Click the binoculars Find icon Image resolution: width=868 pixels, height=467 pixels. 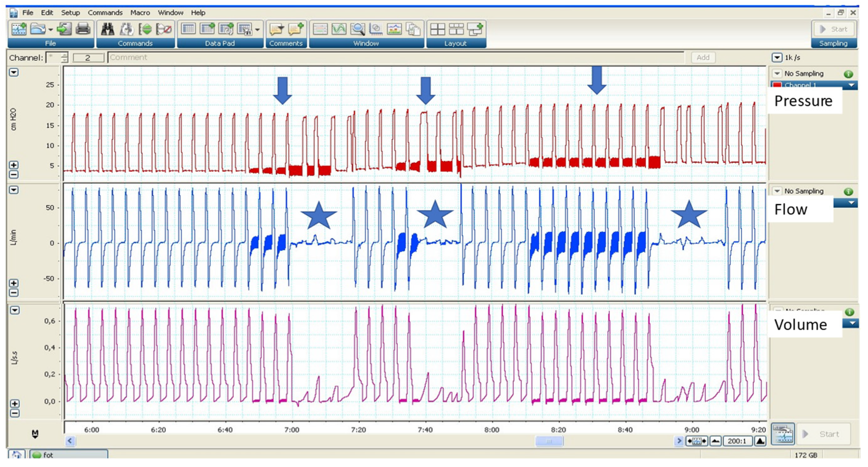point(108,29)
